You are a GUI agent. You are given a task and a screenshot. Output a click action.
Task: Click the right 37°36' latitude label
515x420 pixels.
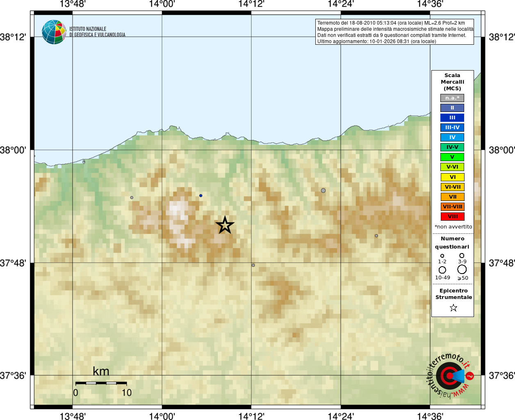click(502, 376)
